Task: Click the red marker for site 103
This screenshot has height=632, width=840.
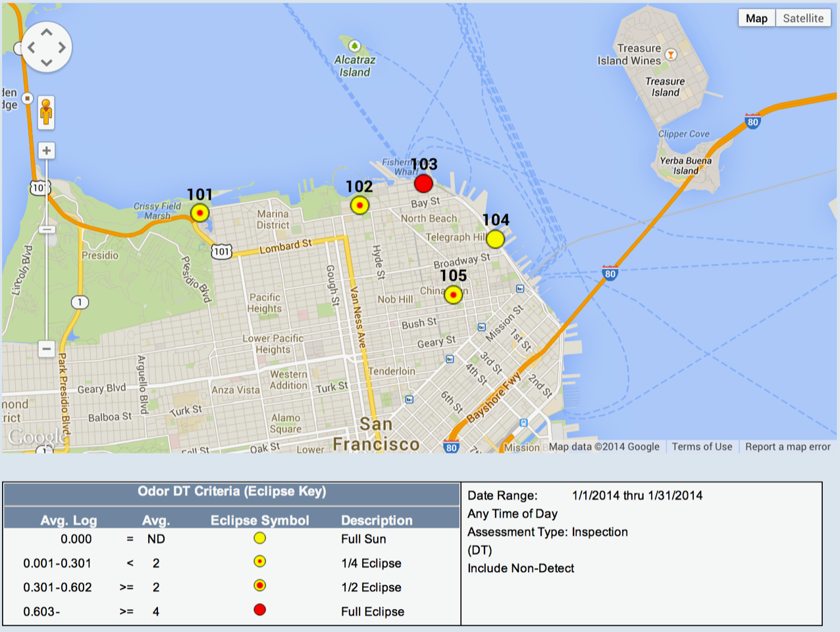Action: click(x=423, y=183)
